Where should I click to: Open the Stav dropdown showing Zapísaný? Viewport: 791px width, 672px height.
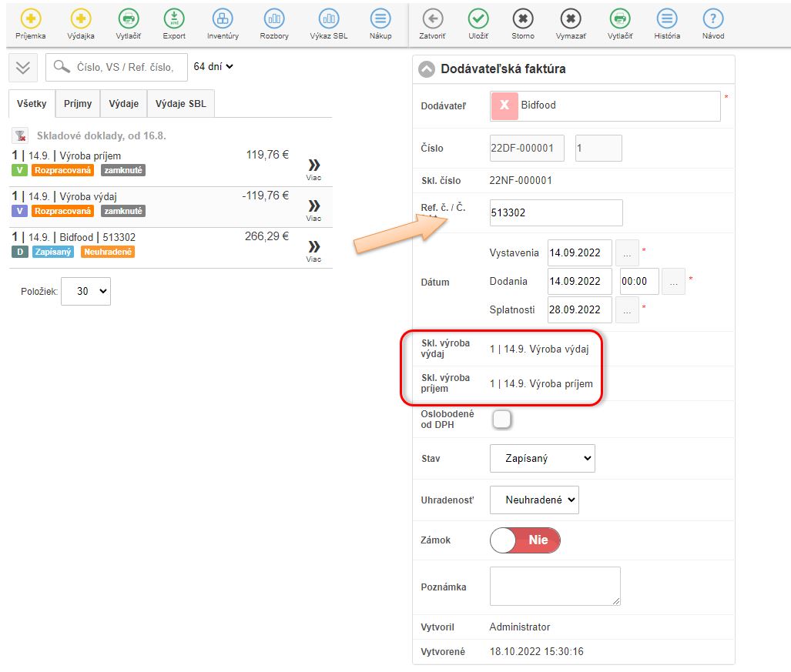click(542, 458)
